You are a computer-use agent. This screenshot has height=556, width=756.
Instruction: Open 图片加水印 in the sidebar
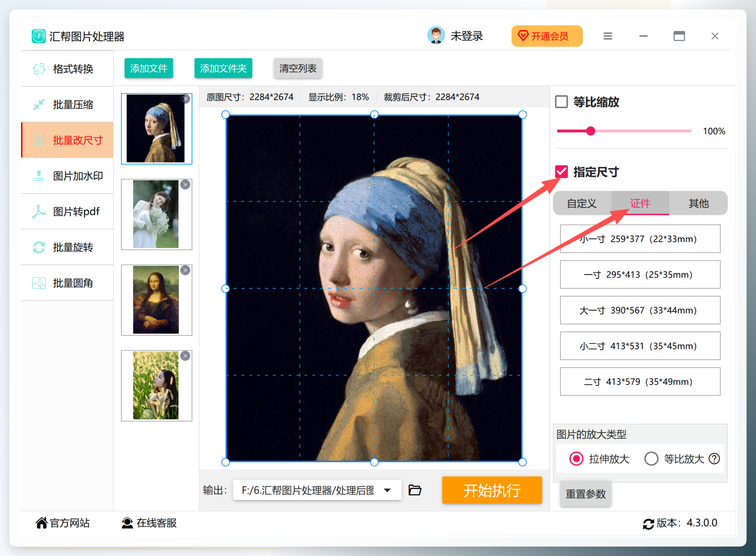pos(67,176)
